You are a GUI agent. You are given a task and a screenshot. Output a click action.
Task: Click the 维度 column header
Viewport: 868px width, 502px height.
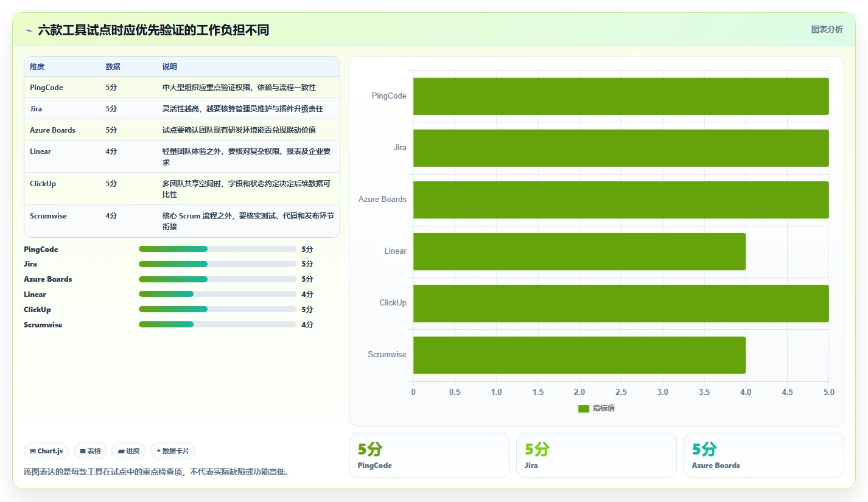(x=37, y=67)
